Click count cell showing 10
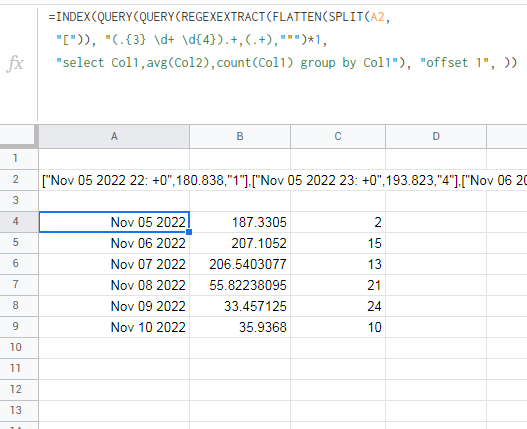 [338, 327]
